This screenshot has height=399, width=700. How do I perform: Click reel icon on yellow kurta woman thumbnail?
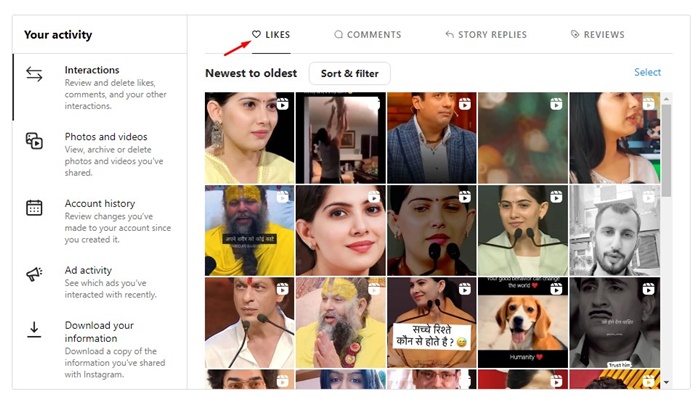283,104
